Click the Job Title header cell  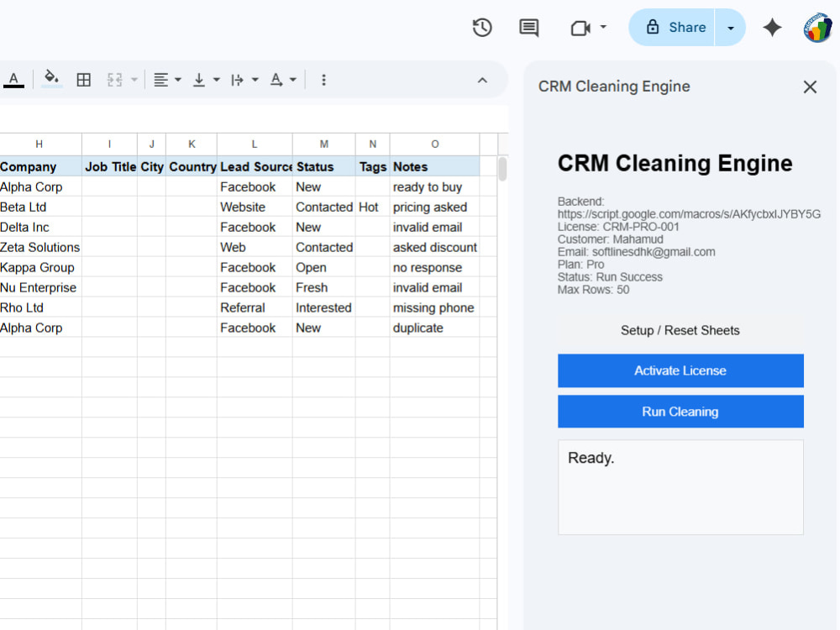(109, 166)
